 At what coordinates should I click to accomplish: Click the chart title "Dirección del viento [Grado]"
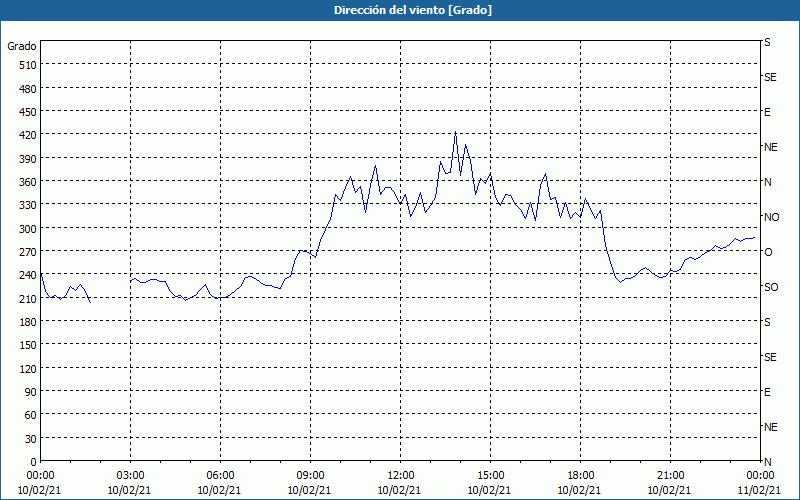click(413, 10)
